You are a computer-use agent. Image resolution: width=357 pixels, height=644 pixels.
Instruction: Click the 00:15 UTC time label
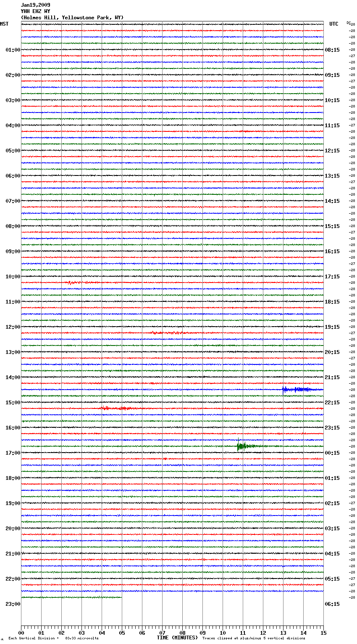332,453
